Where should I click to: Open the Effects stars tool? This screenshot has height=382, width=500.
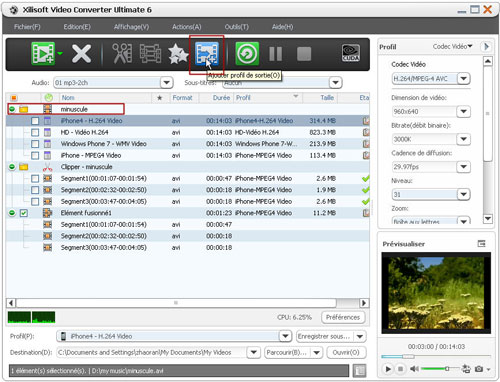pyautogui.click(x=178, y=54)
